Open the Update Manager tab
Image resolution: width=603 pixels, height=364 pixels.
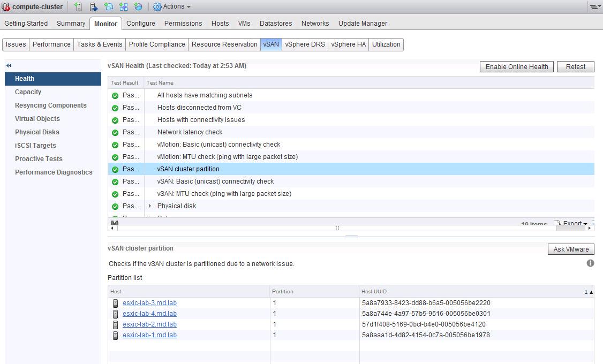coord(363,24)
